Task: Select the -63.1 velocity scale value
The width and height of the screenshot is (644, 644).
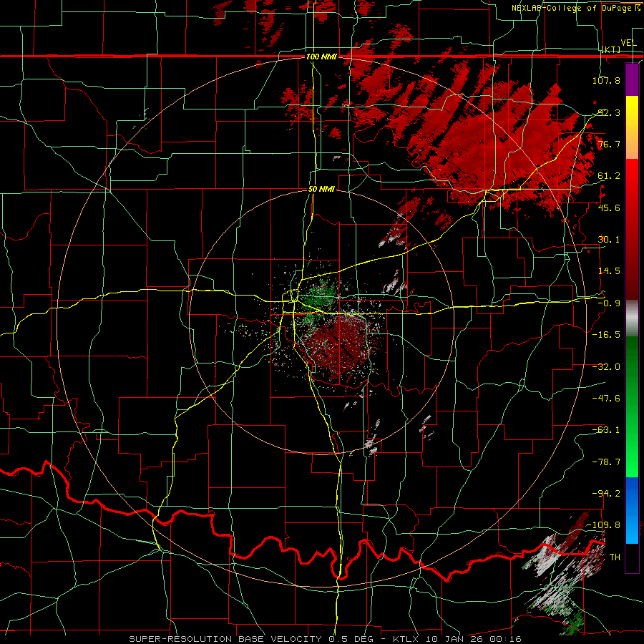Action: click(606, 430)
